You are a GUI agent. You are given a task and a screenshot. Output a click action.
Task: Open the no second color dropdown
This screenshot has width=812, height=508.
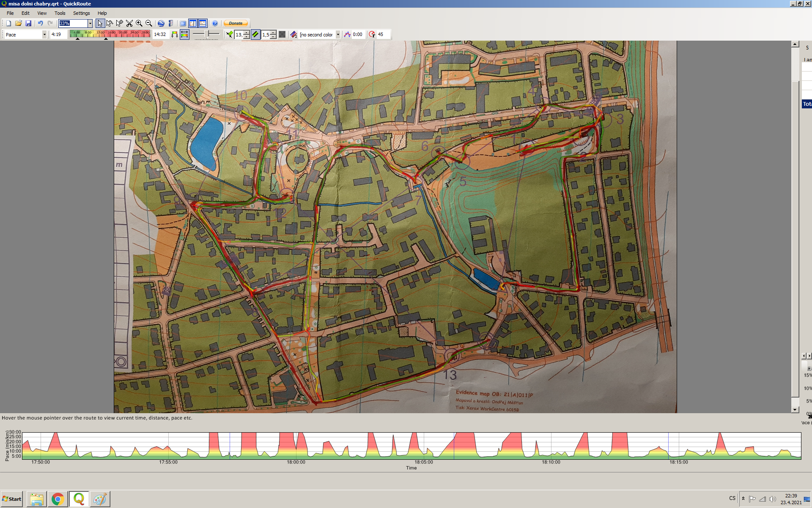338,35
